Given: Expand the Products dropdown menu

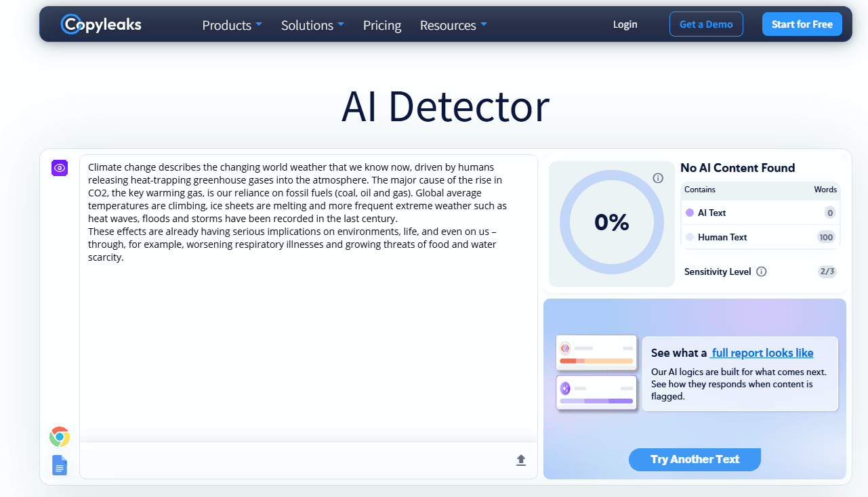Looking at the screenshot, I should [232, 25].
